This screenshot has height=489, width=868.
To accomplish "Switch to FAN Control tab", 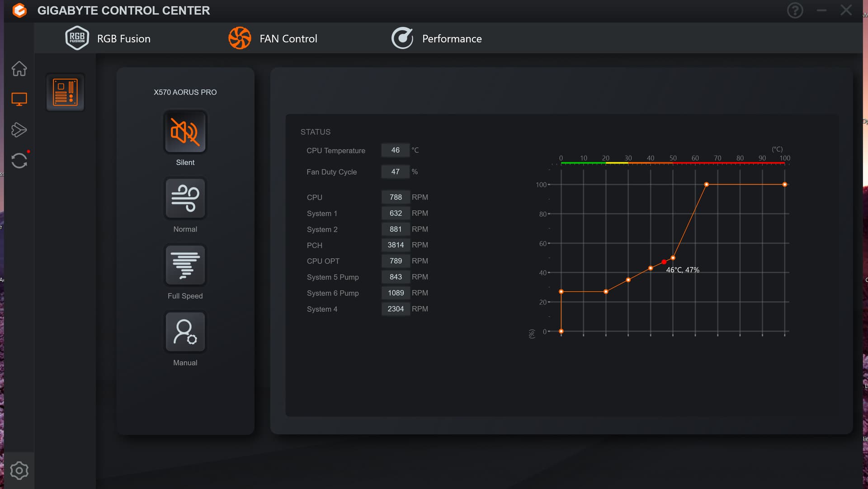I will pyautogui.click(x=273, y=38).
